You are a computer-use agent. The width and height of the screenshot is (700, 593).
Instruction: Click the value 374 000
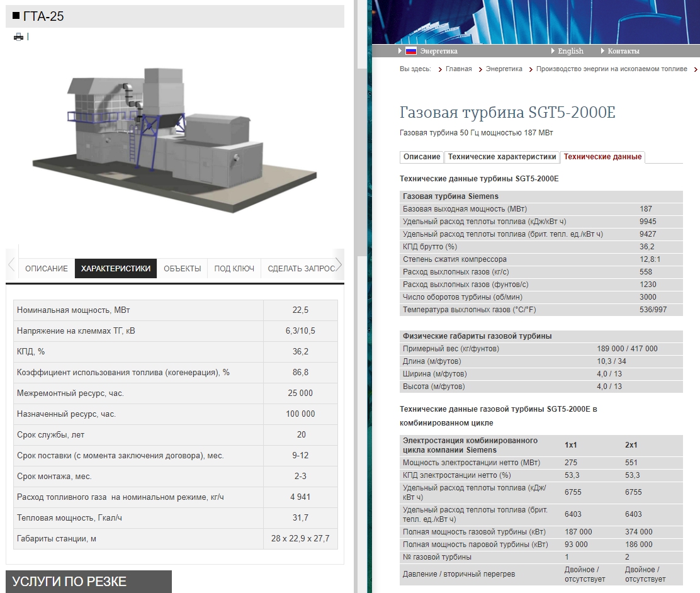tap(638, 532)
